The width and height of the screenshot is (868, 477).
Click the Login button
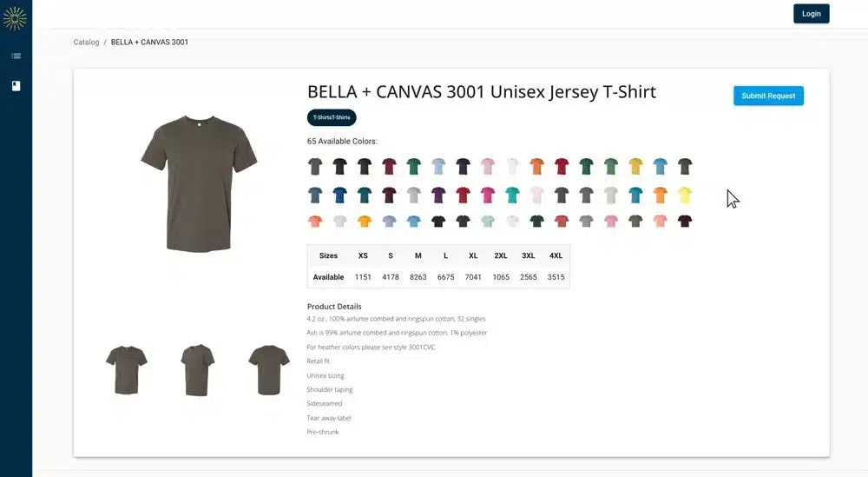click(x=811, y=14)
